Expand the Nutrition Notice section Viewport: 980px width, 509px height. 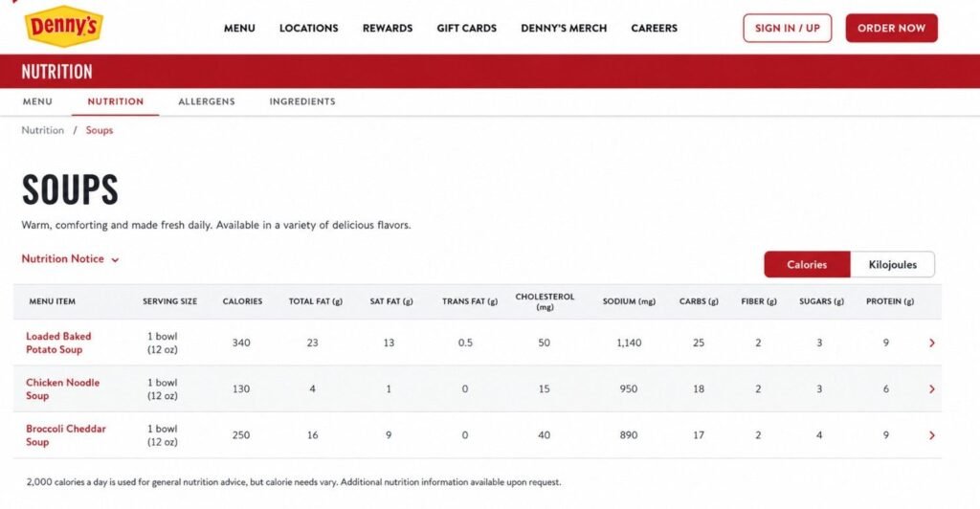click(x=70, y=259)
